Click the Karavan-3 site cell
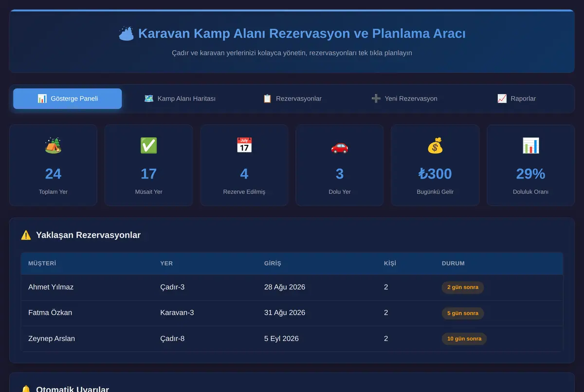 [x=177, y=313]
